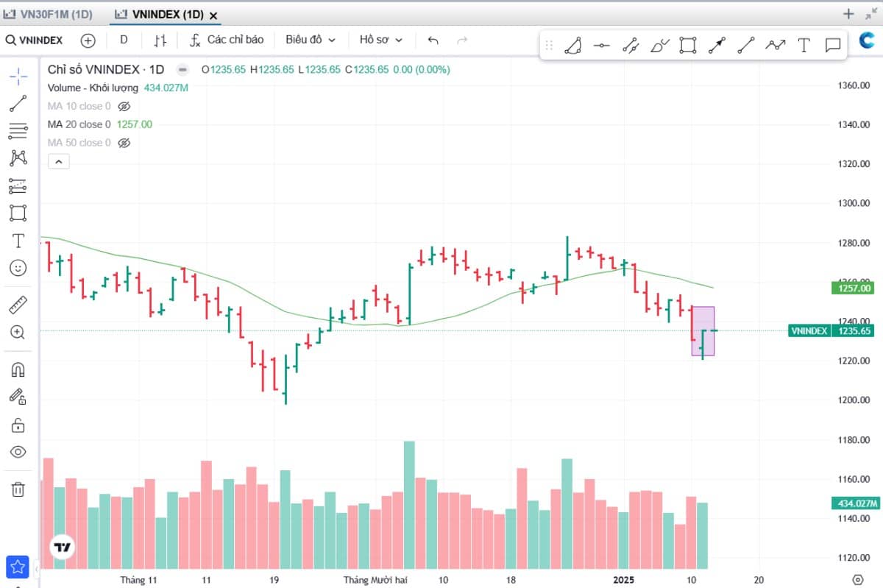Image resolution: width=883 pixels, height=588 pixels.
Task: Toggle stay in drawing mode pencil-lock
Action: [x=18, y=397]
